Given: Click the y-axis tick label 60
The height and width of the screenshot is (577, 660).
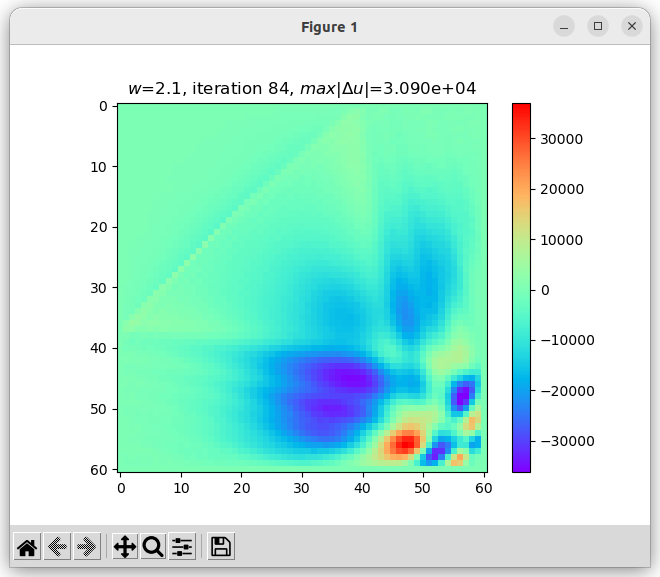Looking at the screenshot, I should point(98,470).
